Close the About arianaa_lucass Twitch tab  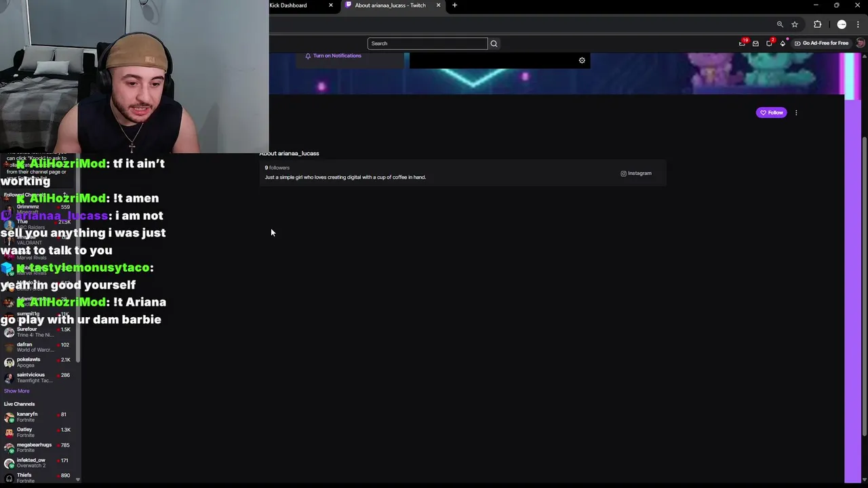(x=438, y=5)
